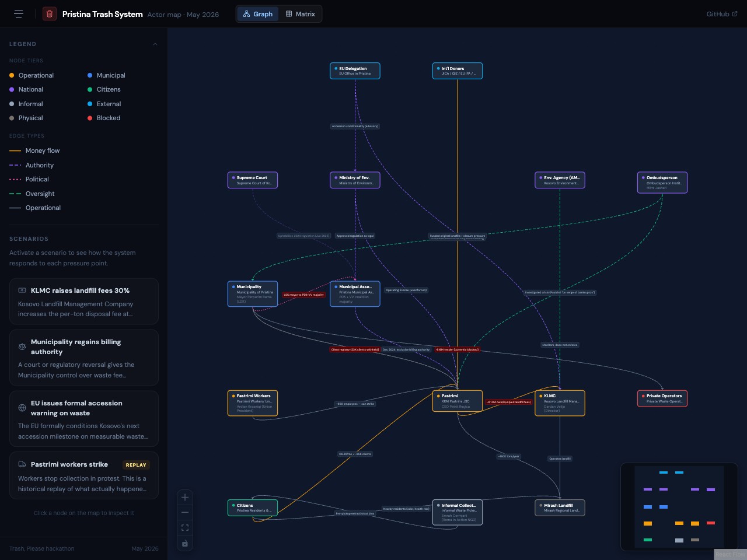Click the Operational orange tier dot

pos(12,75)
